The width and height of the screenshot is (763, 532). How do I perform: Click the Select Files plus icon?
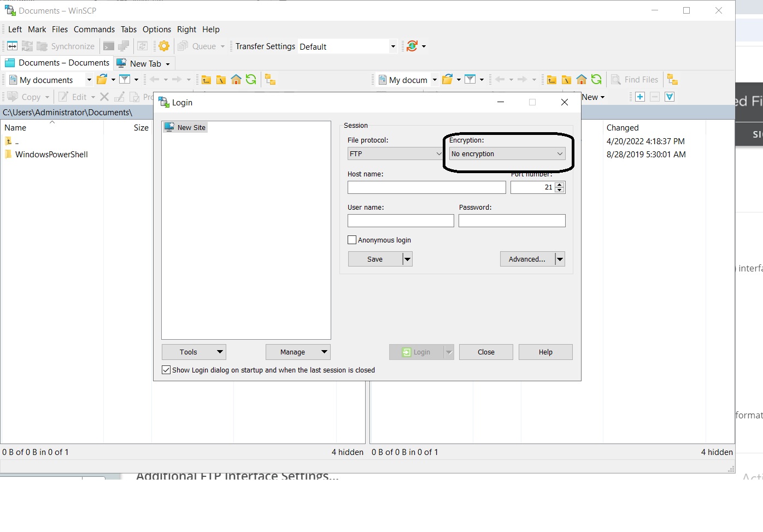click(640, 97)
